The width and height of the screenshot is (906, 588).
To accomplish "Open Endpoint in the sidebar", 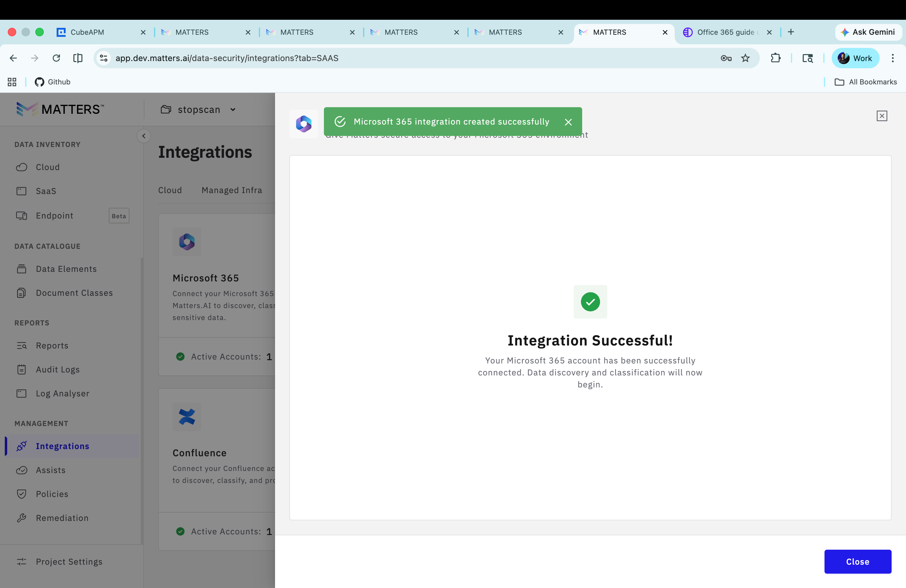I will 55,216.
